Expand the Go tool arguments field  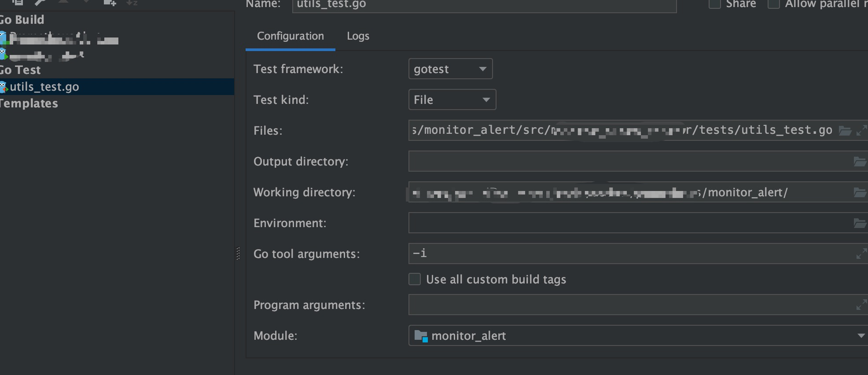point(861,254)
